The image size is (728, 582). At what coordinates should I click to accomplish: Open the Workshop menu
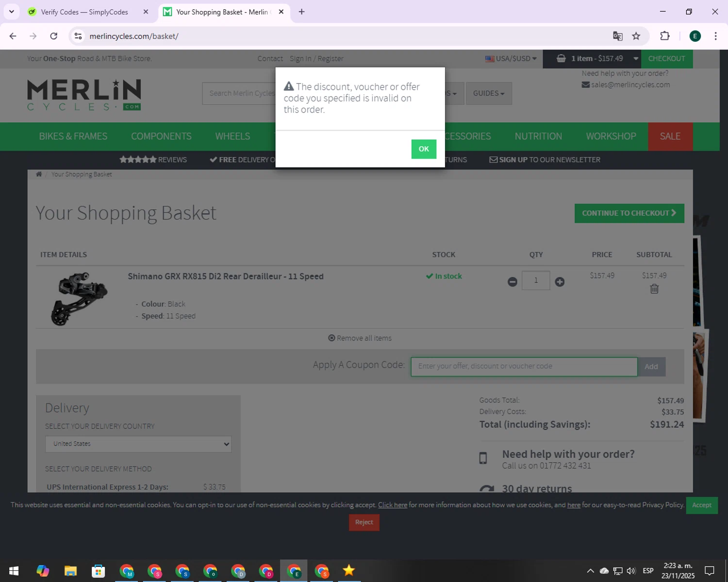click(611, 136)
